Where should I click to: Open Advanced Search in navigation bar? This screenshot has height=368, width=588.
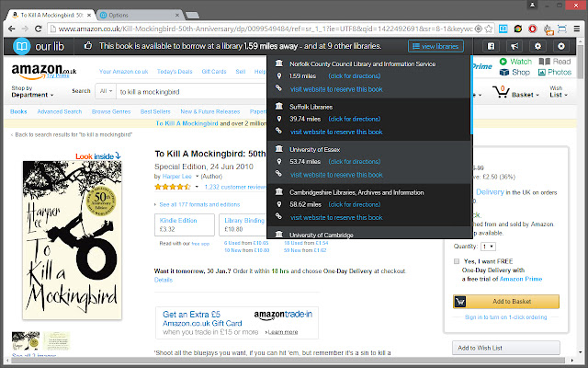tap(59, 111)
